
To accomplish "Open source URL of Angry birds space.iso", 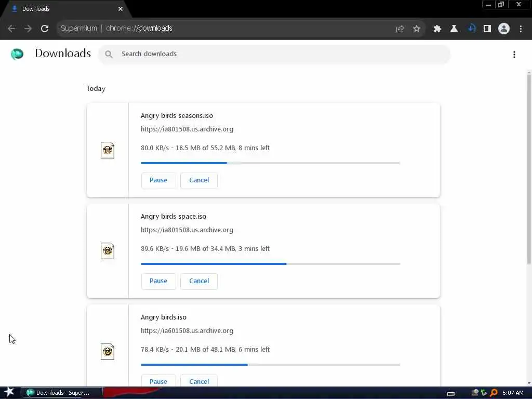I will (x=187, y=230).
